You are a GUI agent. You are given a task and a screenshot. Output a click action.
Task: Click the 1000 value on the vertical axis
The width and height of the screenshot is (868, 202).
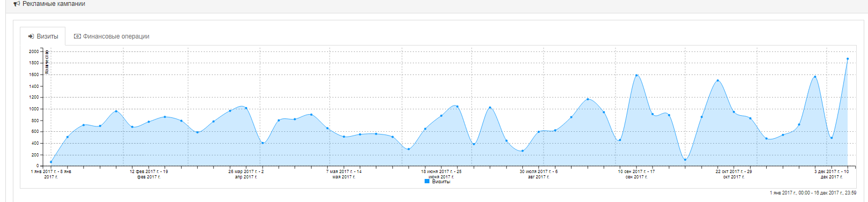[x=34, y=109]
